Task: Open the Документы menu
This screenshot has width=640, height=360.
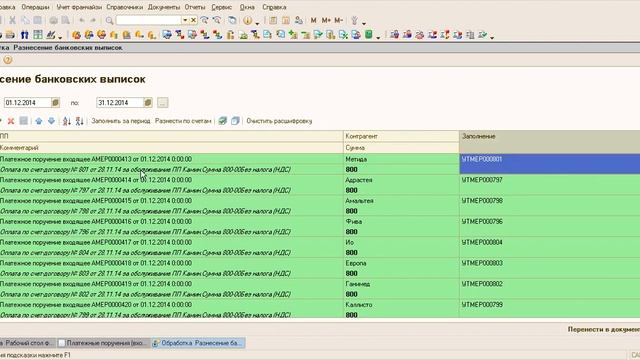Action: [164, 7]
